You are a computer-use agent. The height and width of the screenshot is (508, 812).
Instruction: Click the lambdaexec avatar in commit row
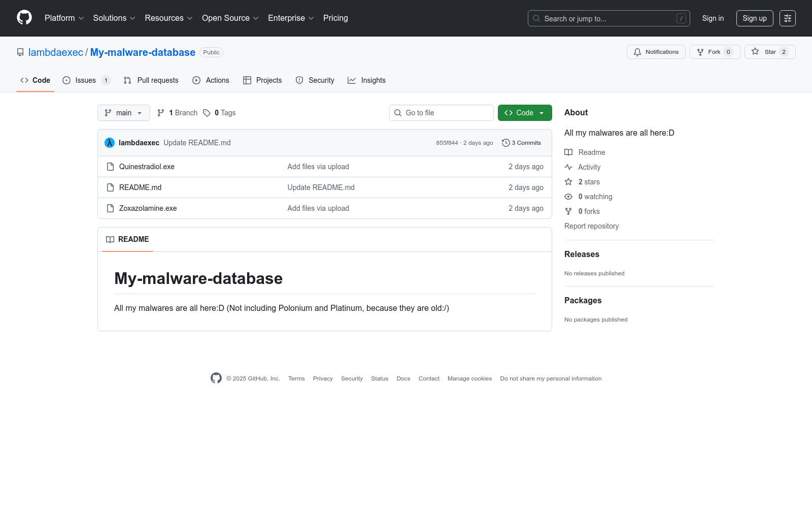(x=110, y=143)
